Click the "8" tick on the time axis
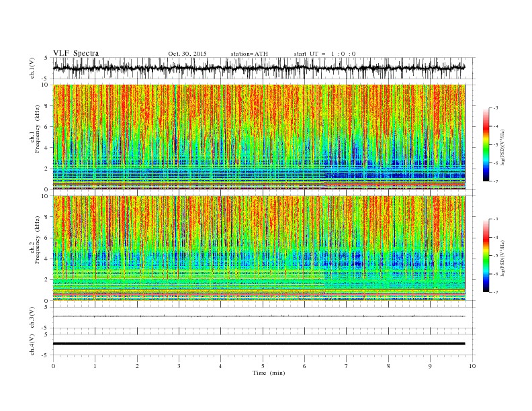Screen dimensions: 532x411 [388, 366]
